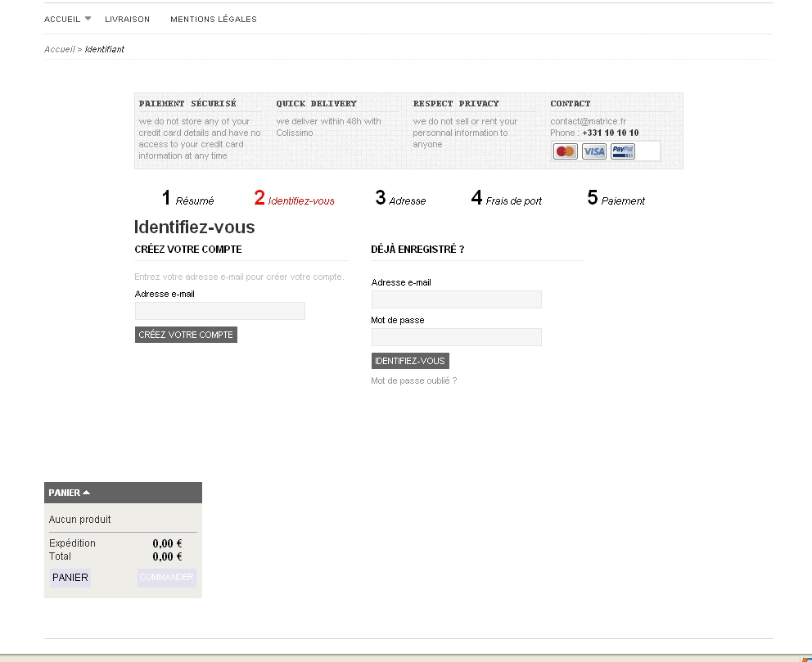Click the Commander button
The width and height of the screenshot is (812, 662).
[167, 578]
